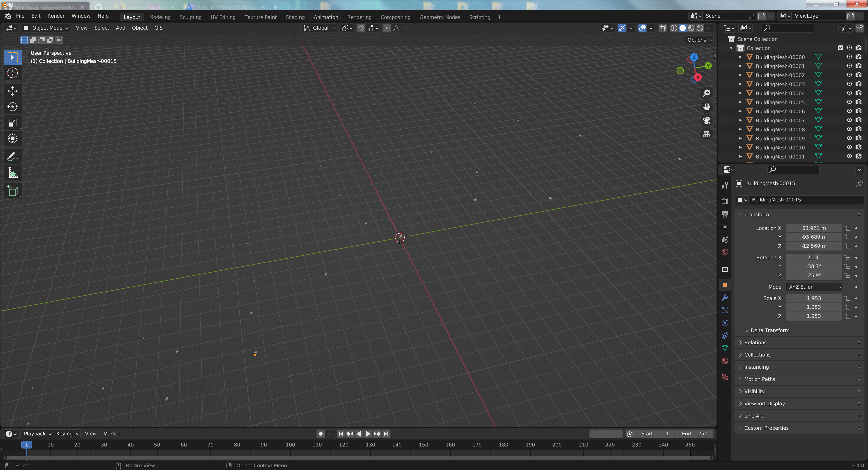Image resolution: width=868 pixels, height=470 pixels.
Task: Click the viewport Options button
Action: [699, 40]
